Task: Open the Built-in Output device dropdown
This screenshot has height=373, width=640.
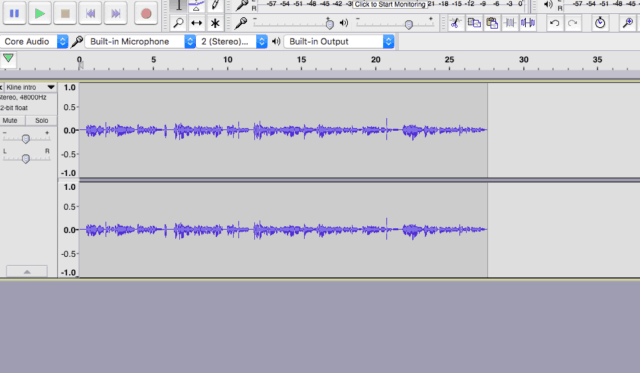Action: pos(339,42)
